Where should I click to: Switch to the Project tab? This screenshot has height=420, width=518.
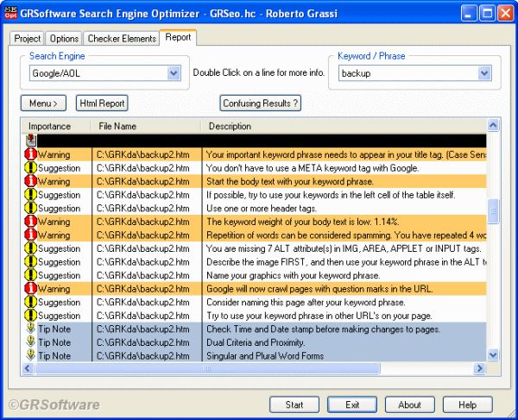(27, 39)
